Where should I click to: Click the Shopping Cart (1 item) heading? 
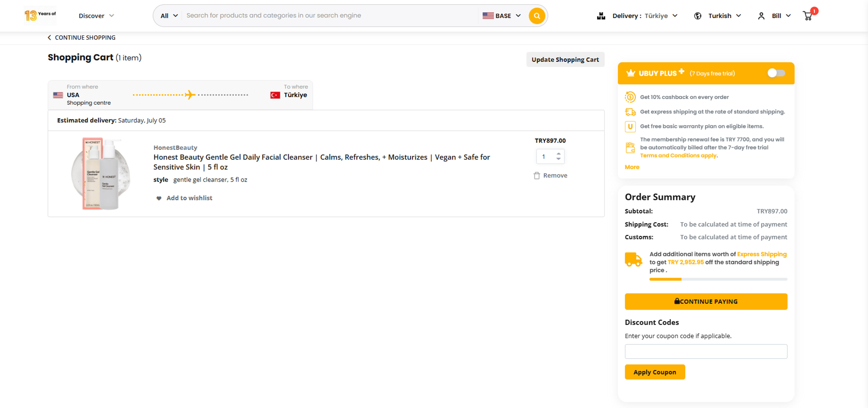(x=94, y=58)
